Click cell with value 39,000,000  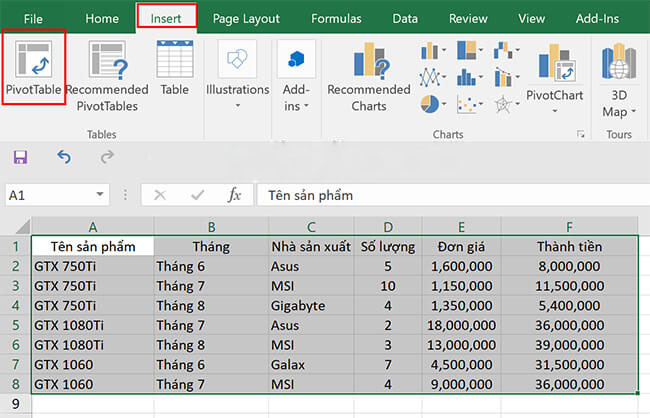(570, 345)
